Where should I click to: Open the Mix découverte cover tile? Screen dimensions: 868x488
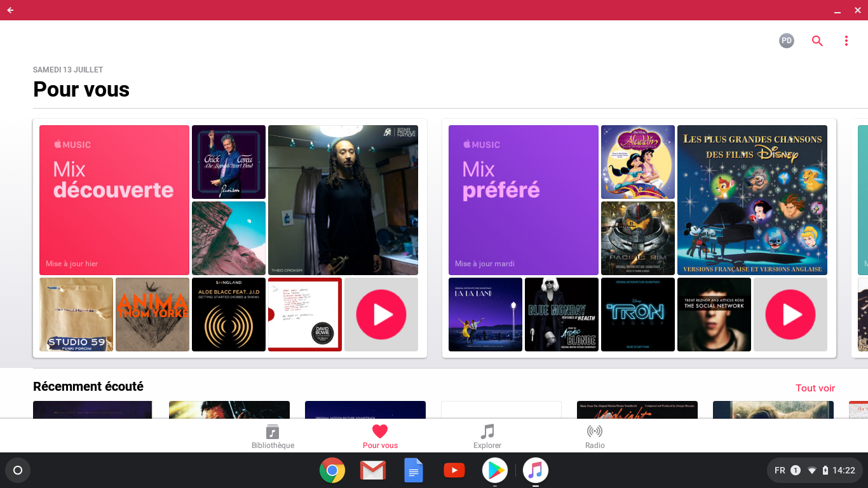[x=114, y=200]
